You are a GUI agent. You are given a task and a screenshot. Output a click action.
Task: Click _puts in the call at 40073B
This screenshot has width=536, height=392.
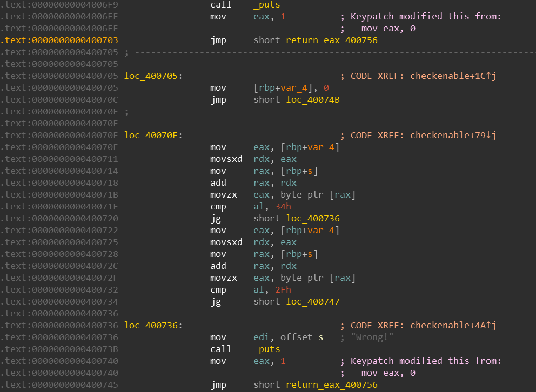pyautogui.click(x=266, y=349)
